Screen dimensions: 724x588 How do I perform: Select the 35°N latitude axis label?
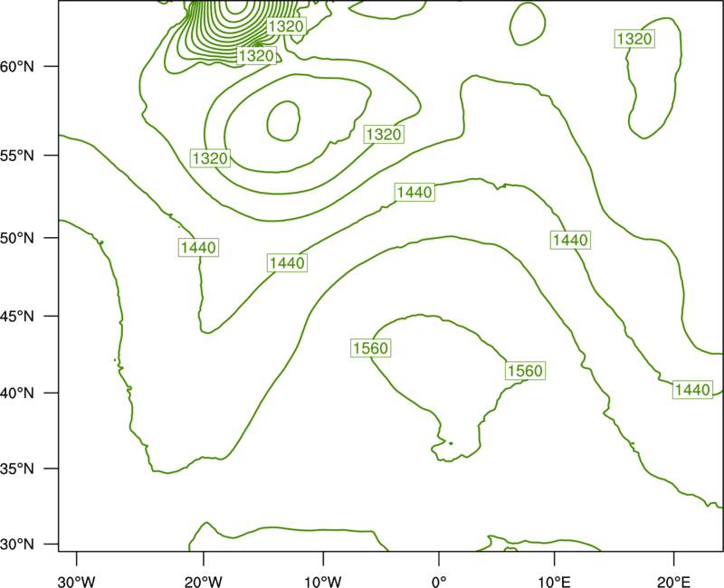click(x=17, y=469)
